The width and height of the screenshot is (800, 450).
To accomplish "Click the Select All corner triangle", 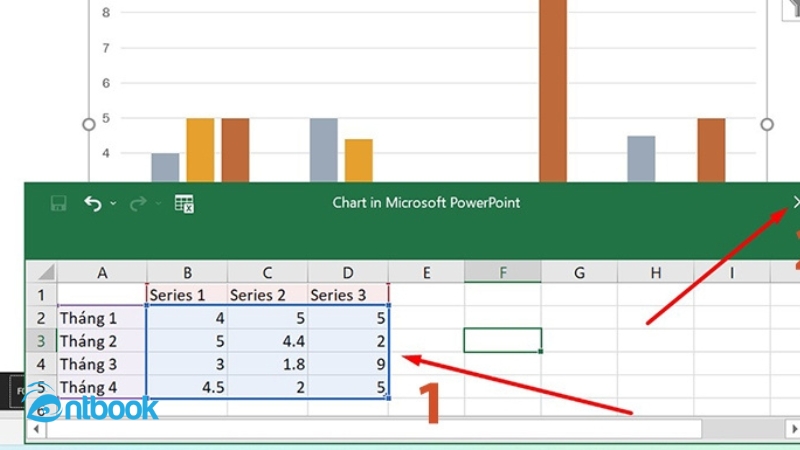I will pyautogui.click(x=41, y=272).
